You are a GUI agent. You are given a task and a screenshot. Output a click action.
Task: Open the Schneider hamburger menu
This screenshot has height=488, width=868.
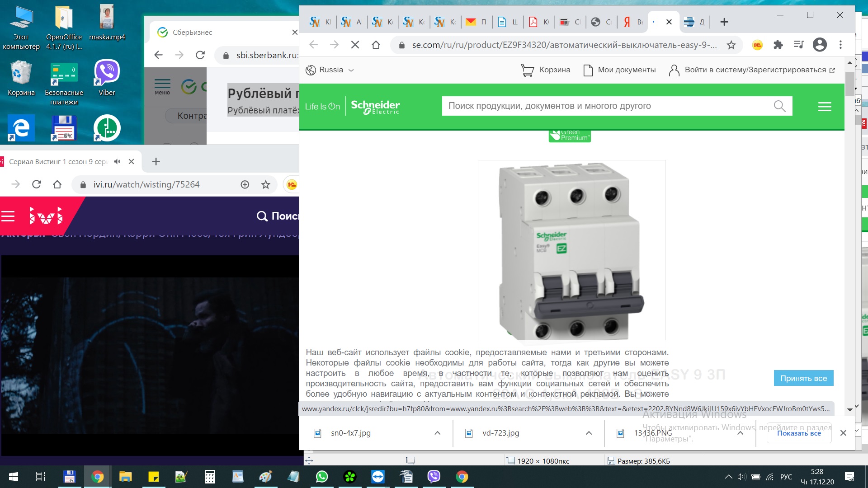tap(825, 107)
